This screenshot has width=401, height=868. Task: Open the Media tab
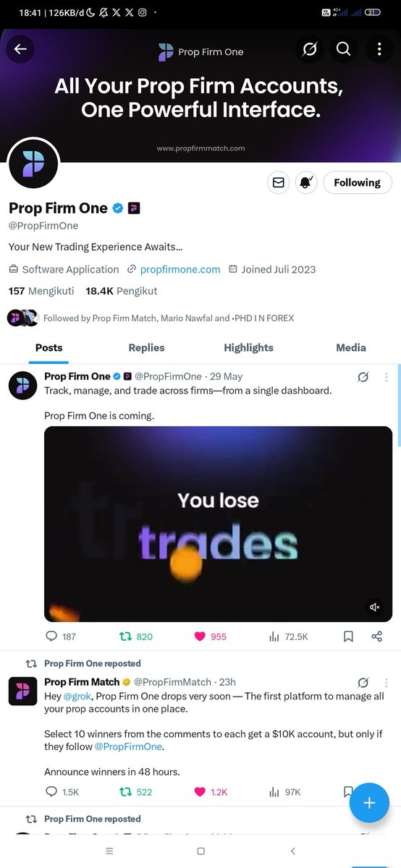click(x=351, y=348)
